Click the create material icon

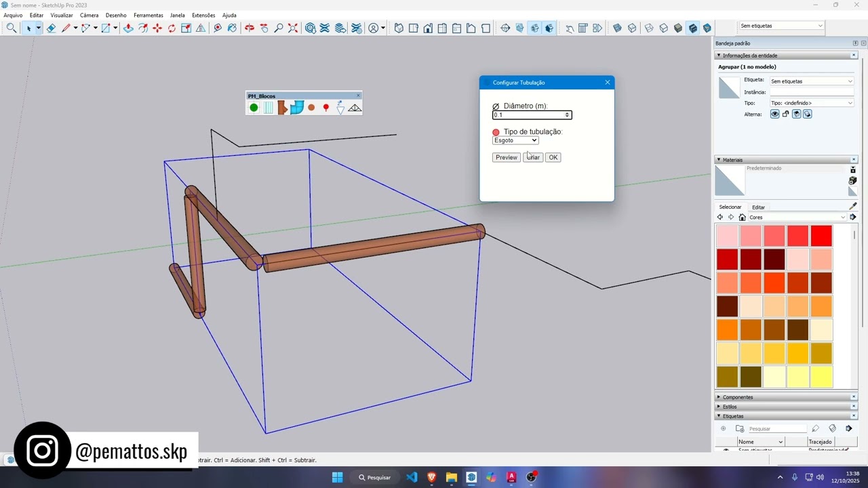tap(852, 181)
